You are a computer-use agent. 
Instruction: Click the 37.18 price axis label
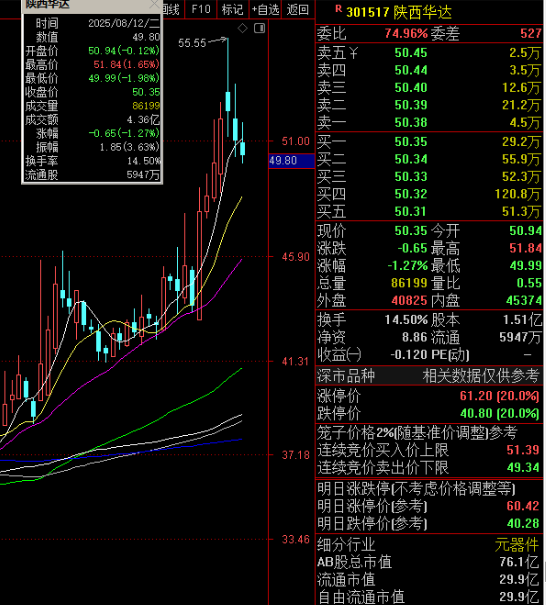click(x=295, y=455)
